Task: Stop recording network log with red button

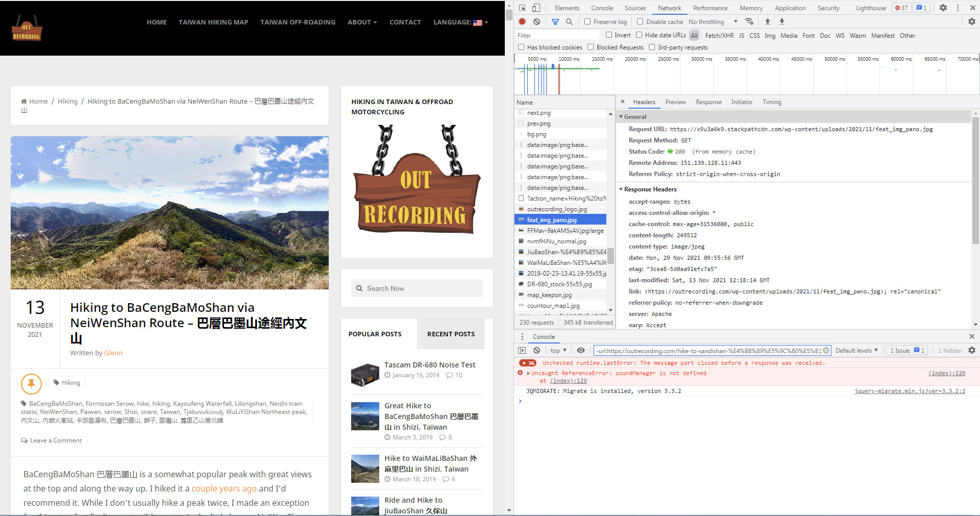Action: point(522,21)
